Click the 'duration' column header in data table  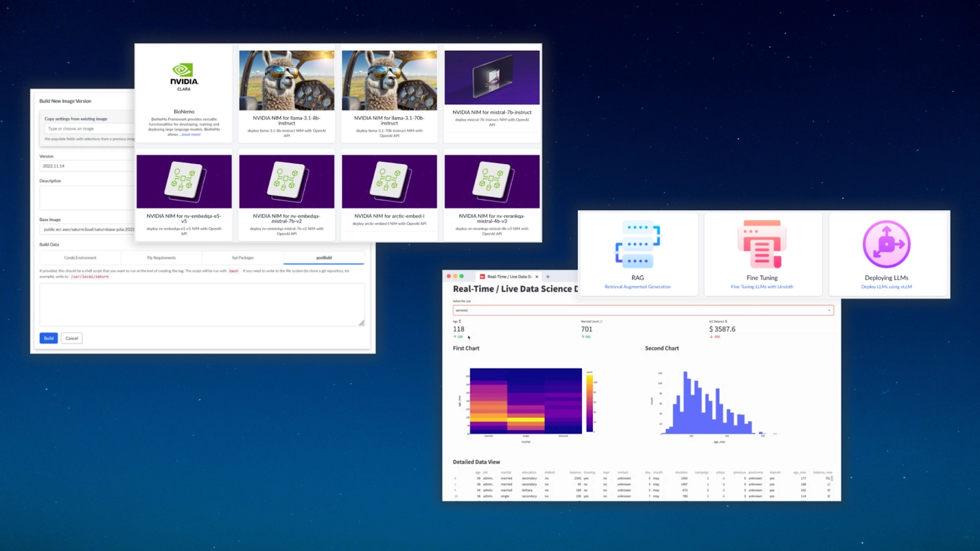682,473
